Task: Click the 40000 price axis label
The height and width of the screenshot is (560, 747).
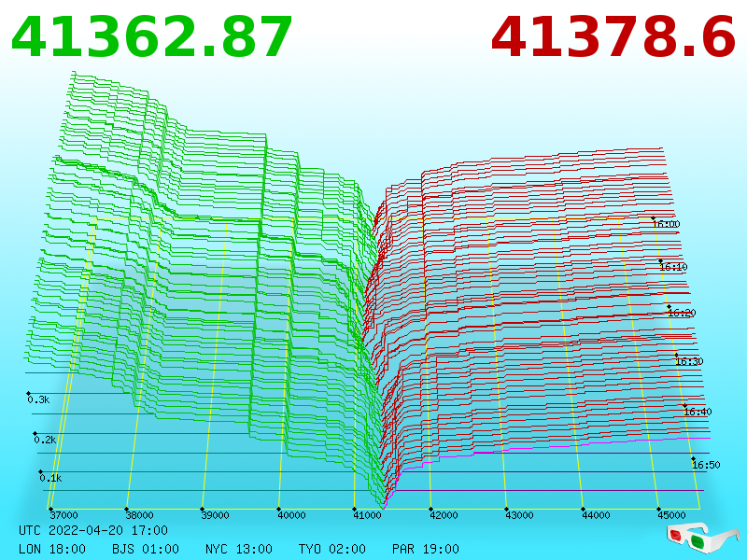Action: click(x=291, y=515)
